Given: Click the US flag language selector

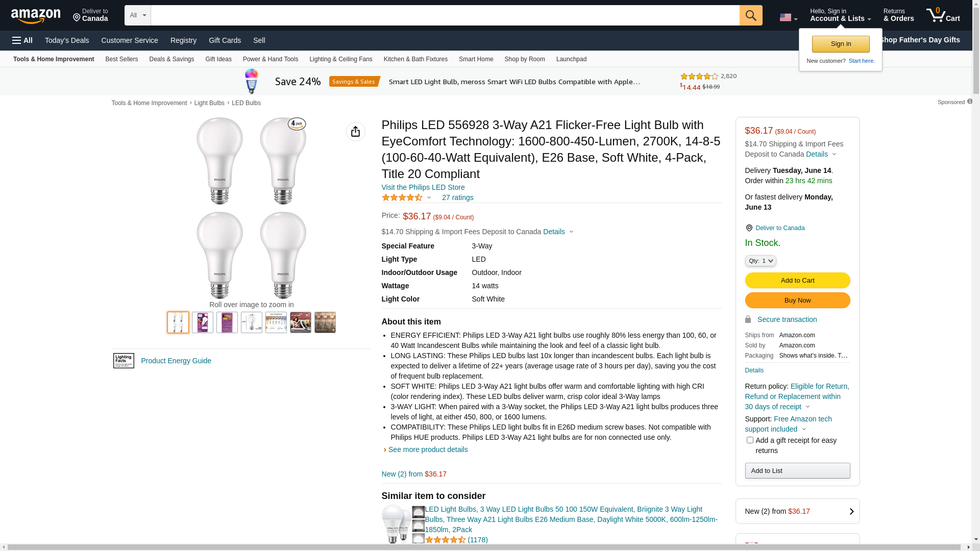Looking at the screenshot, I should 788,17.
